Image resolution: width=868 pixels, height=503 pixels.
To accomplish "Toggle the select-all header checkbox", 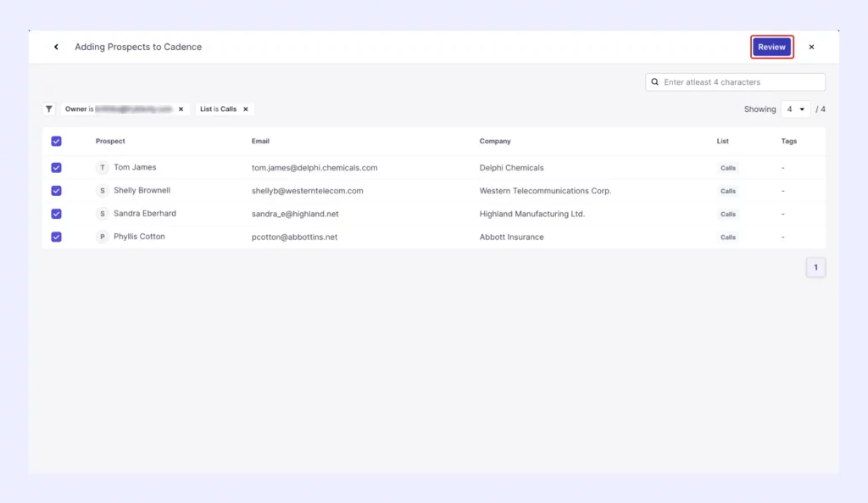I will point(57,142).
